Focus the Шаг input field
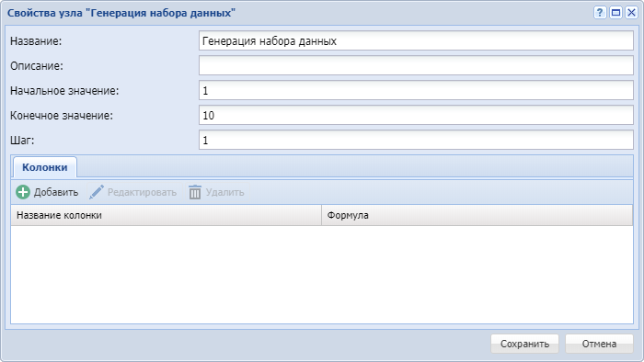This screenshot has height=362, width=644. click(x=416, y=140)
